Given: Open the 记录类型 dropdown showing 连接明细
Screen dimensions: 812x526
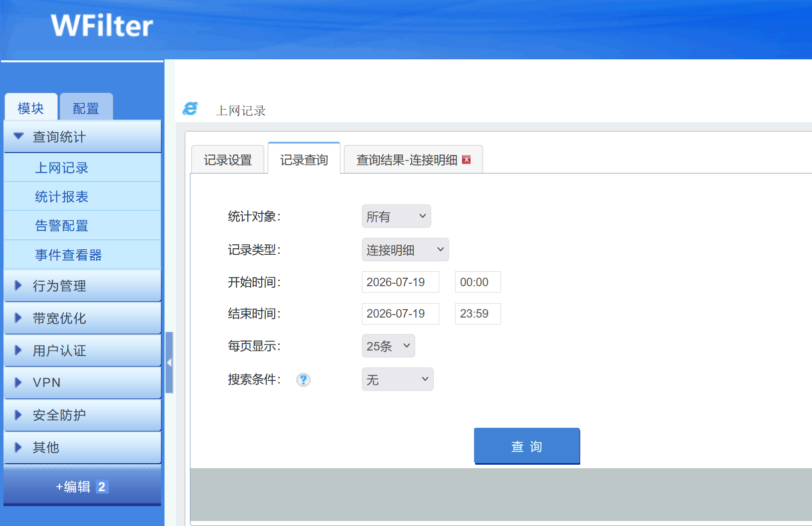Looking at the screenshot, I should coord(405,250).
